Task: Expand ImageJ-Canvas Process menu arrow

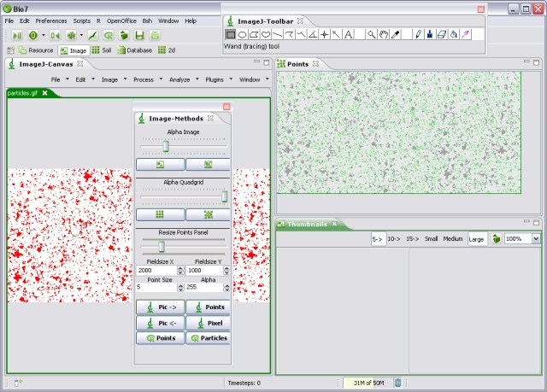Action: [161, 79]
